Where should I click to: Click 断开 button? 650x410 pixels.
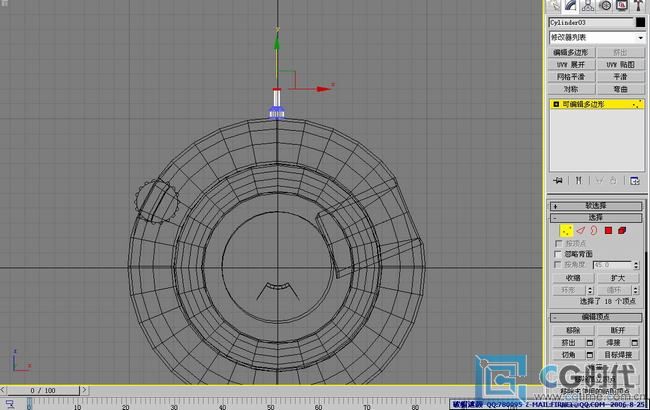tap(618, 330)
